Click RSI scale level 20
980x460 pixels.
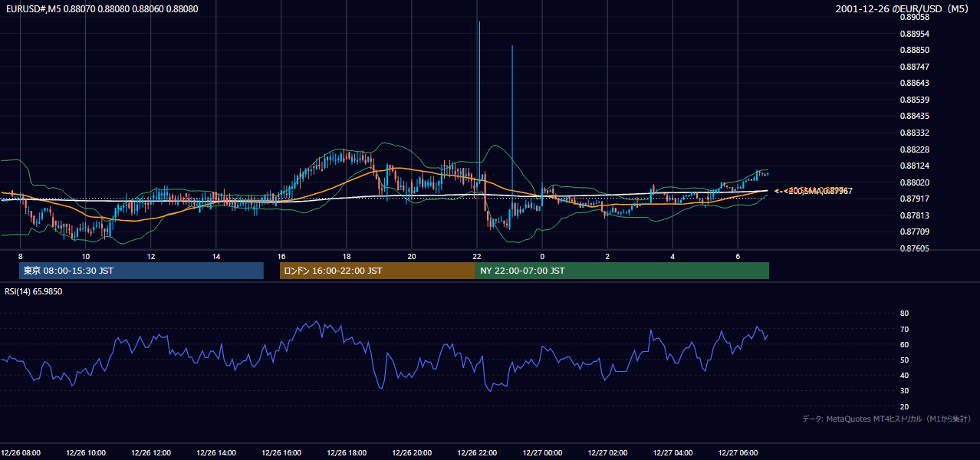[x=904, y=407]
